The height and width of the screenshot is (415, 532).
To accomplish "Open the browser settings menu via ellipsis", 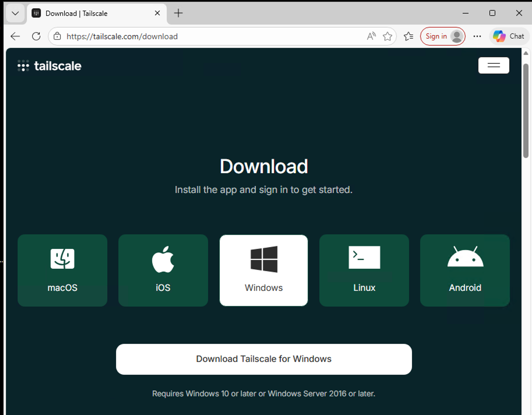I will [477, 36].
